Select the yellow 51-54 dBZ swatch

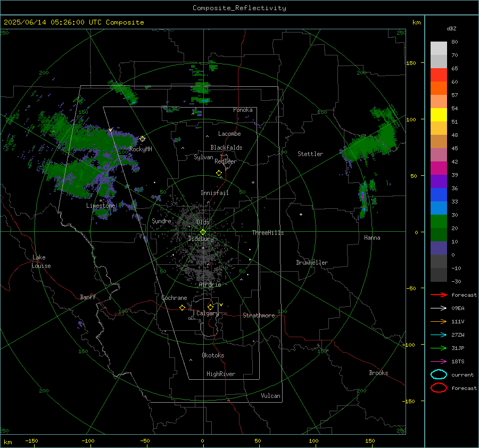tap(439, 115)
